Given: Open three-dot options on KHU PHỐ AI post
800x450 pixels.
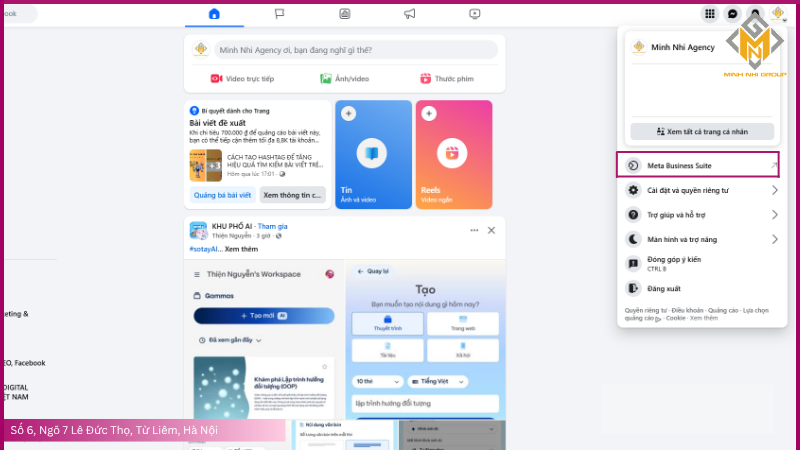Looking at the screenshot, I should coord(474,231).
